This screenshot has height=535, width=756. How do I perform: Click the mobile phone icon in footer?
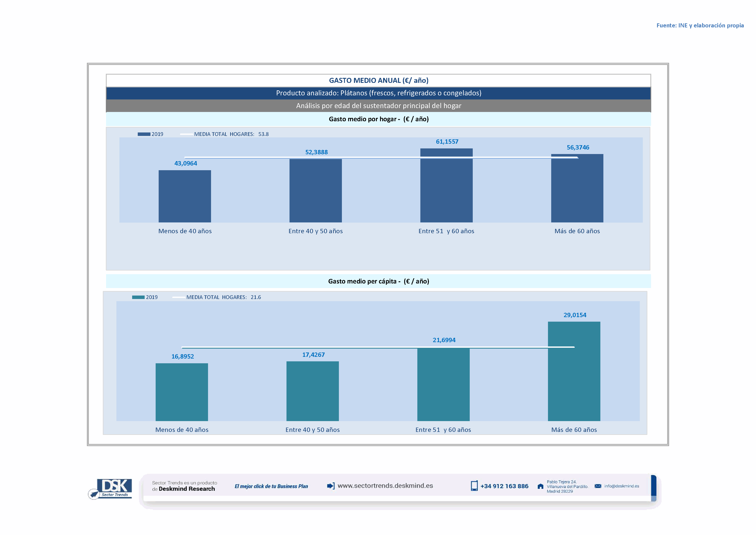[474, 486]
